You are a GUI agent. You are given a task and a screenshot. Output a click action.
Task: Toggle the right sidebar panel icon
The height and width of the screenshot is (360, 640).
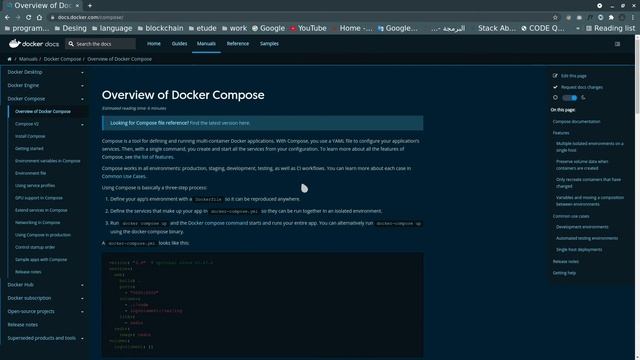coord(617,44)
